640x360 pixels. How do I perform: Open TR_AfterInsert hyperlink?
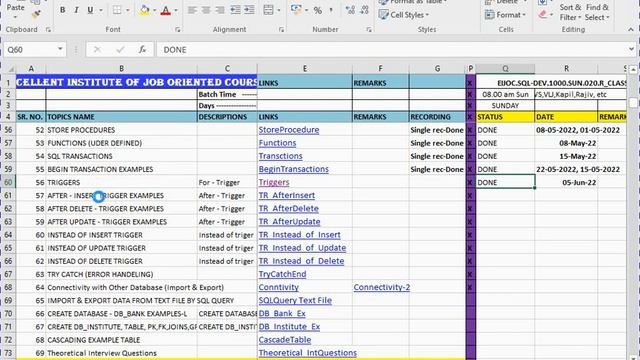(287, 195)
